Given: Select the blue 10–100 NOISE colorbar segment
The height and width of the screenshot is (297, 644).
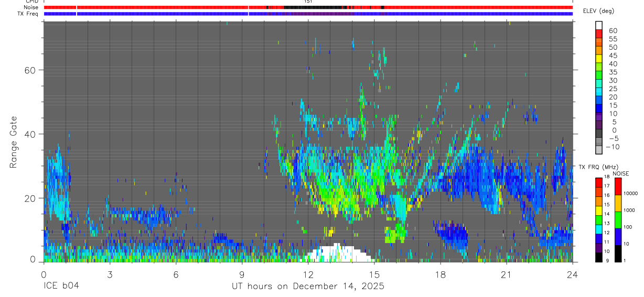Looking at the screenshot, I should pos(618,237).
